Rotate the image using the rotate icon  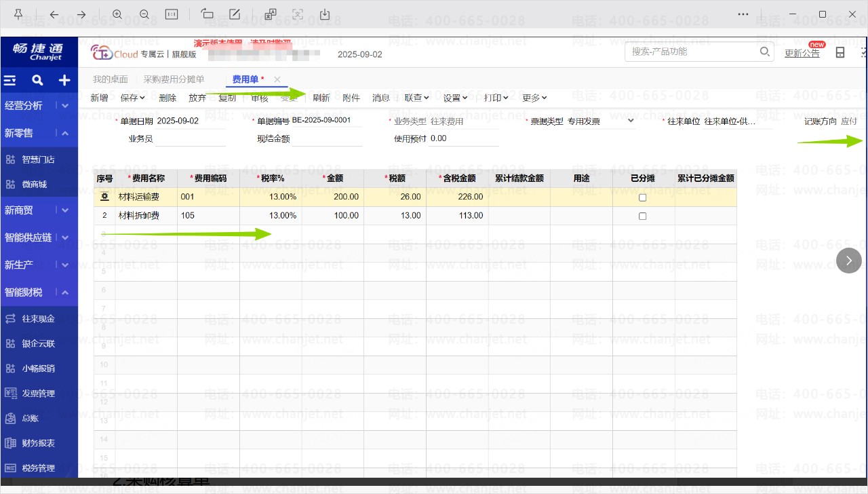[x=208, y=14]
